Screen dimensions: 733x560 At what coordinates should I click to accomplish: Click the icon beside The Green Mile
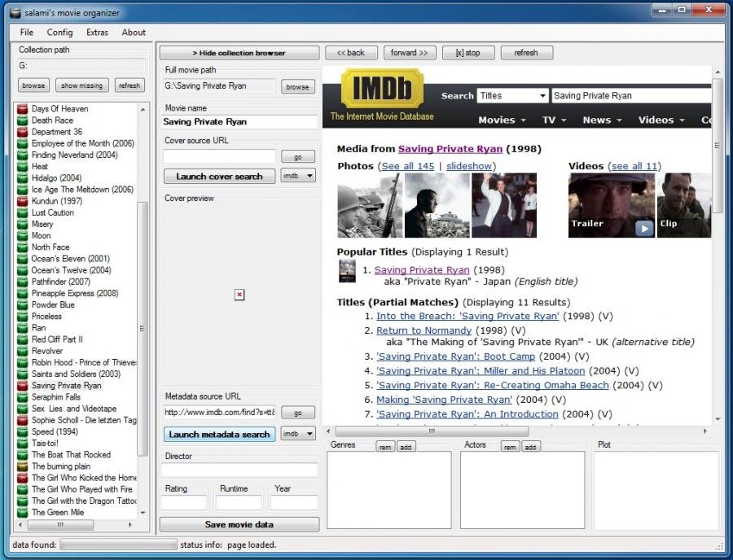(23, 512)
